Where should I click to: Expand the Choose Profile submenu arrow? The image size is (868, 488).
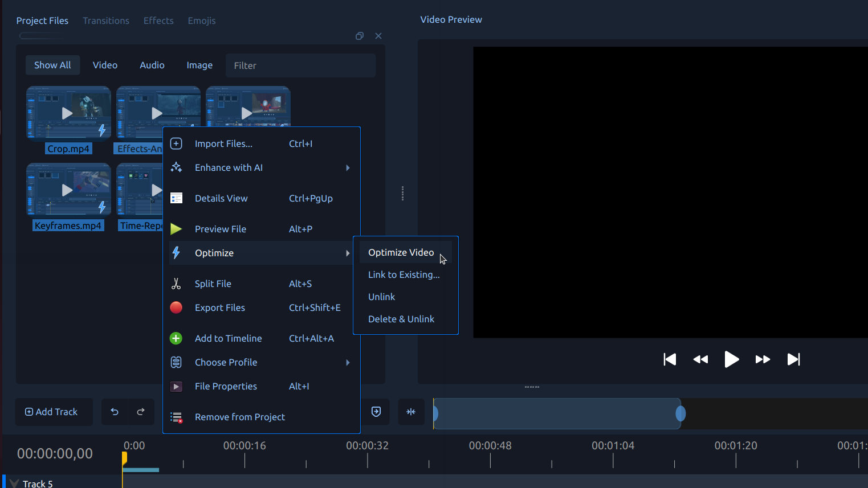click(x=348, y=362)
